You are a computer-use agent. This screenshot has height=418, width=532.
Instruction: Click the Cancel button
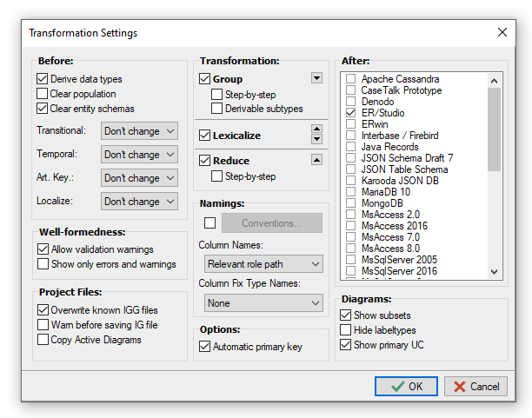pyautogui.click(x=475, y=386)
